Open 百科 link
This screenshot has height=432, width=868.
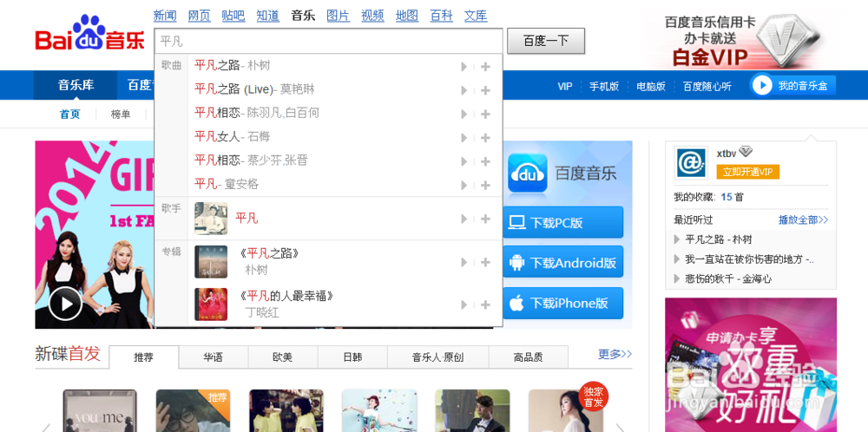(441, 16)
